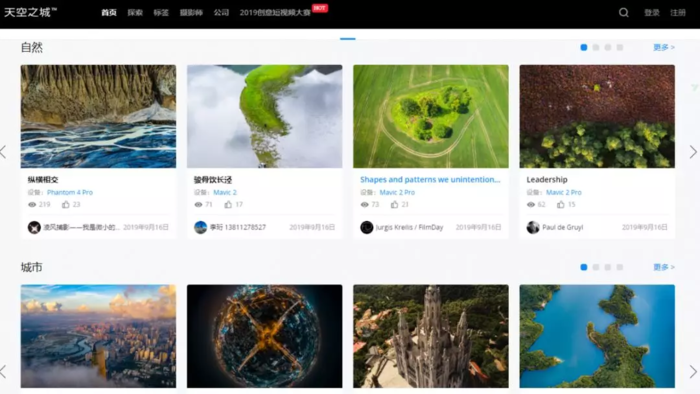Click the eye views icon beside 71 views

pos(198,205)
